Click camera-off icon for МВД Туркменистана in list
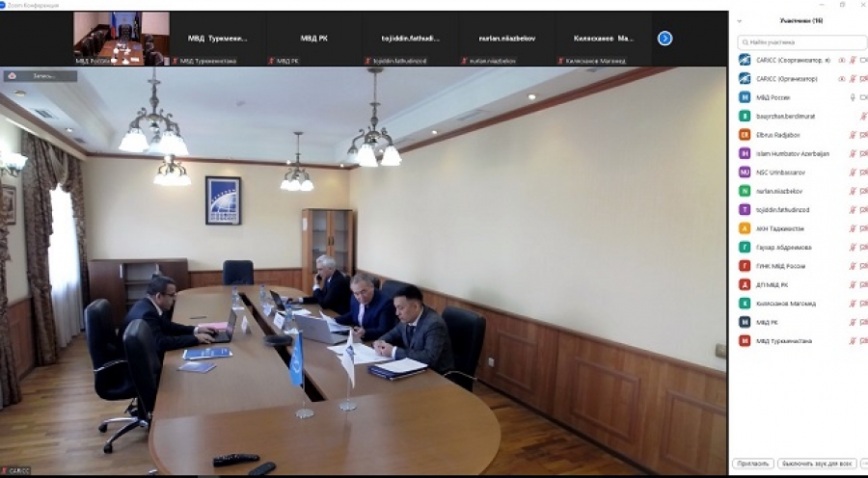The image size is (868, 478). pos(863,340)
